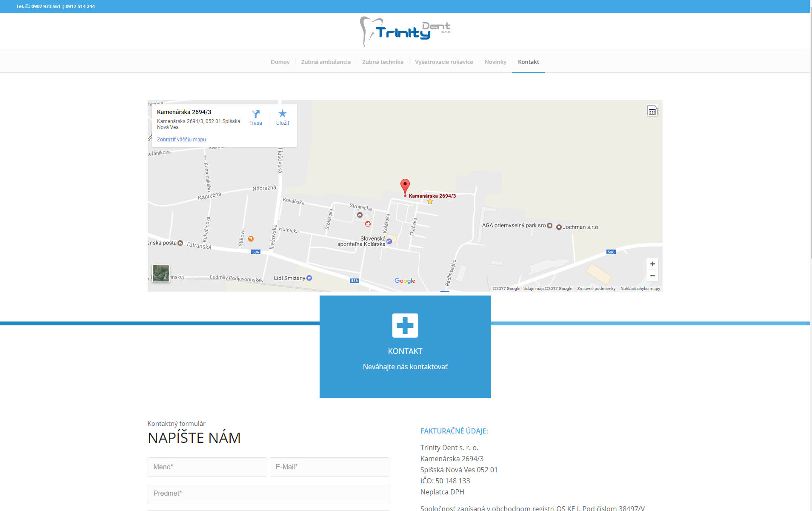Click Zobraziť väčšiu mapu link
The image size is (812, 511).
click(181, 140)
